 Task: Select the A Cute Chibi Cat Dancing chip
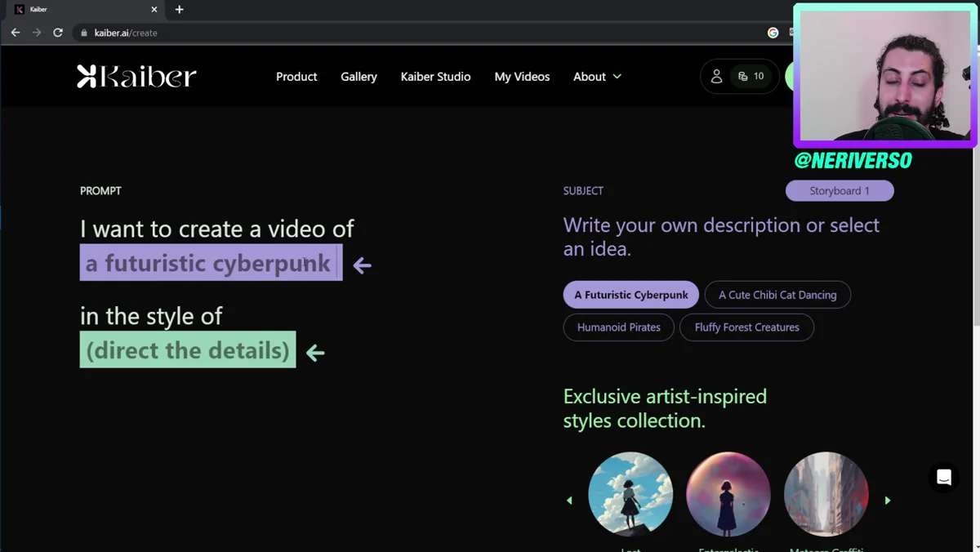tap(777, 295)
